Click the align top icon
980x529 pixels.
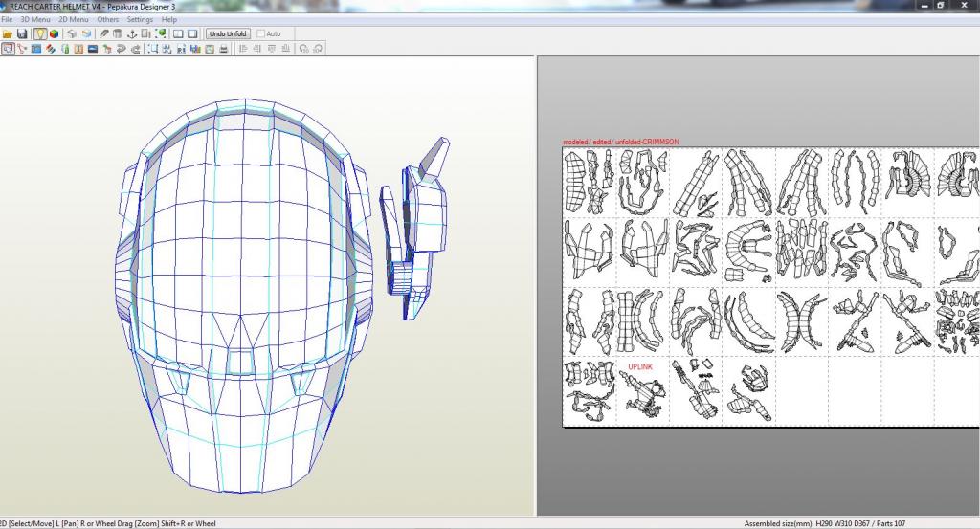click(271, 49)
